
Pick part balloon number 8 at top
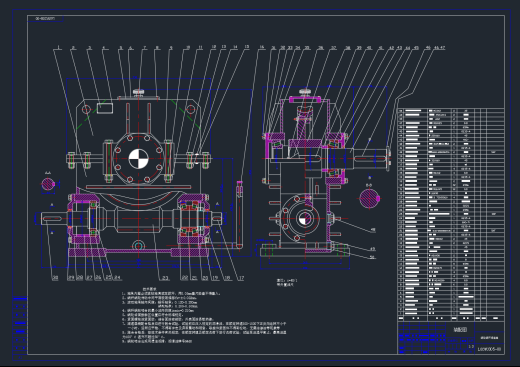tap(157, 48)
